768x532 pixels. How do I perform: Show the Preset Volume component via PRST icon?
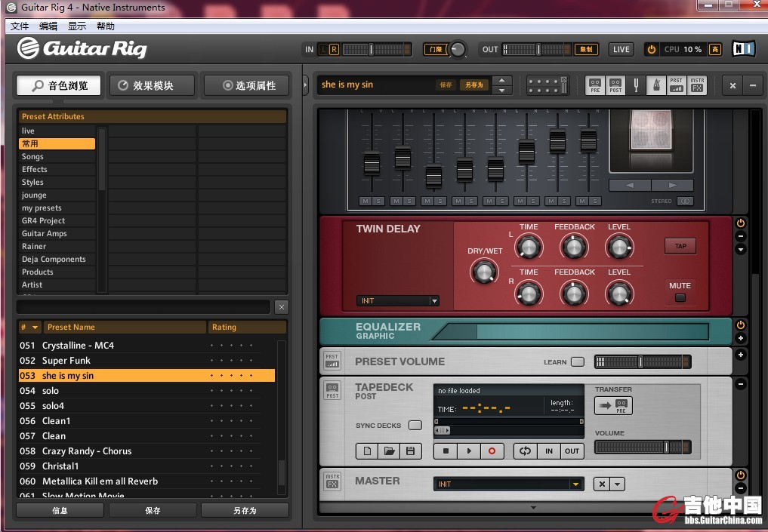point(677,85)
